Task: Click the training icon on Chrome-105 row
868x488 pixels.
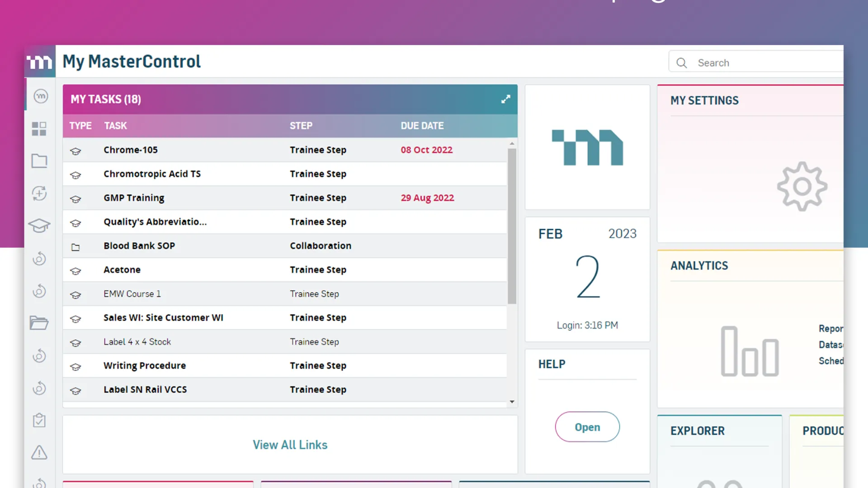Action: (x=75, y=151)
